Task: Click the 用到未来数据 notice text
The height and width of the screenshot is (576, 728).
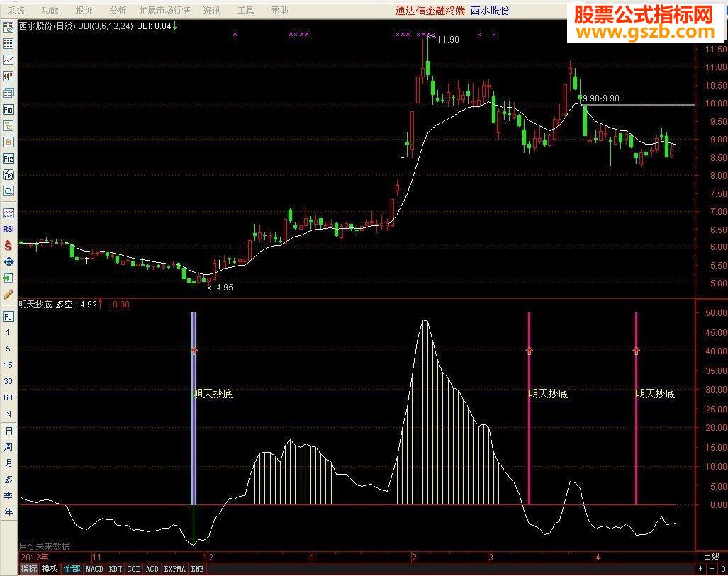Action: [44, 546]
